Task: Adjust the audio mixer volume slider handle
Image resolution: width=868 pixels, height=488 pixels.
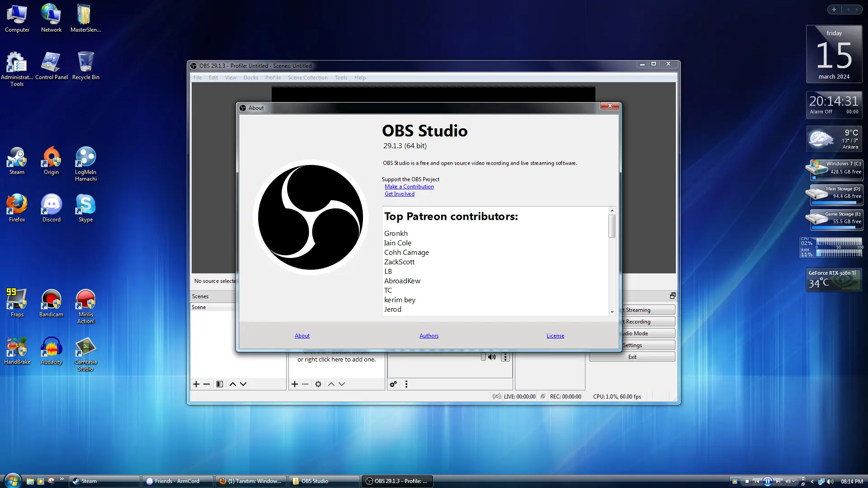Action: (x=483, y=357)
